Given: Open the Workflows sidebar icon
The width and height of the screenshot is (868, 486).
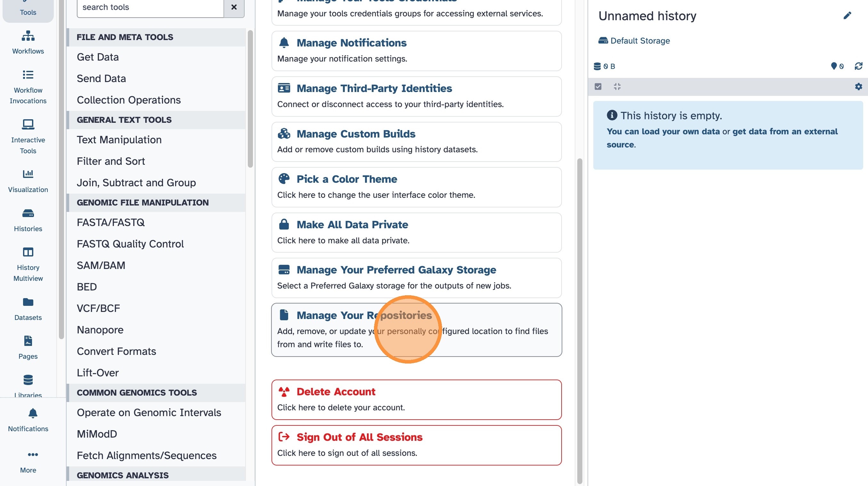Looking at the screenshot, I should [28, 36].
